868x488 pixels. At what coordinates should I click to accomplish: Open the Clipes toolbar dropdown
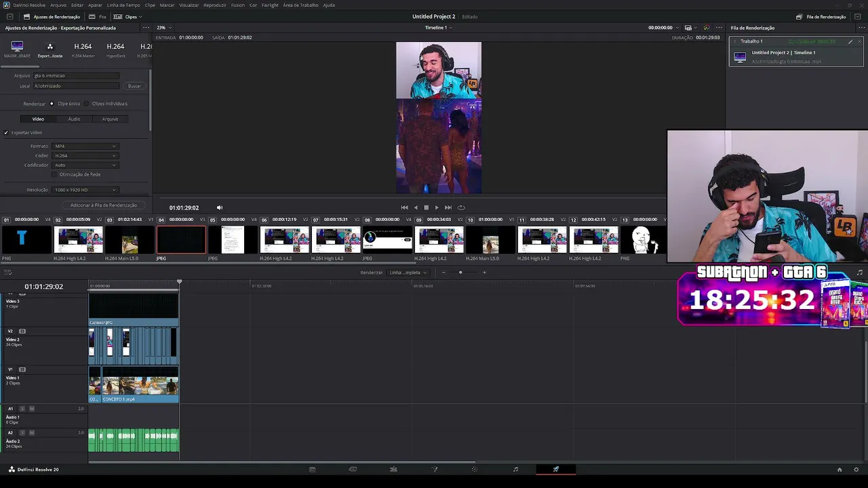(x=127, y=17)
